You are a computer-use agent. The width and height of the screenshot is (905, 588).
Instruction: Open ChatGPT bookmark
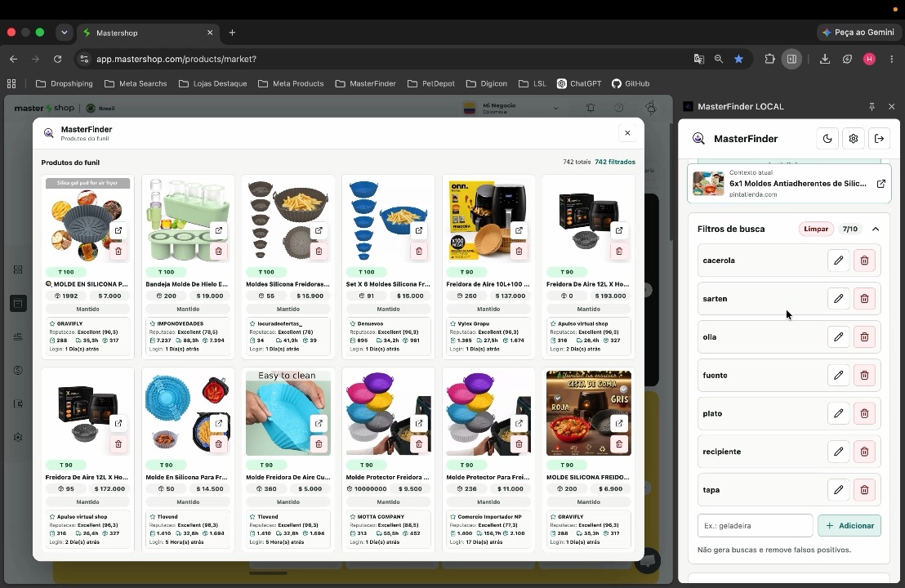click(x=579, y=83)
